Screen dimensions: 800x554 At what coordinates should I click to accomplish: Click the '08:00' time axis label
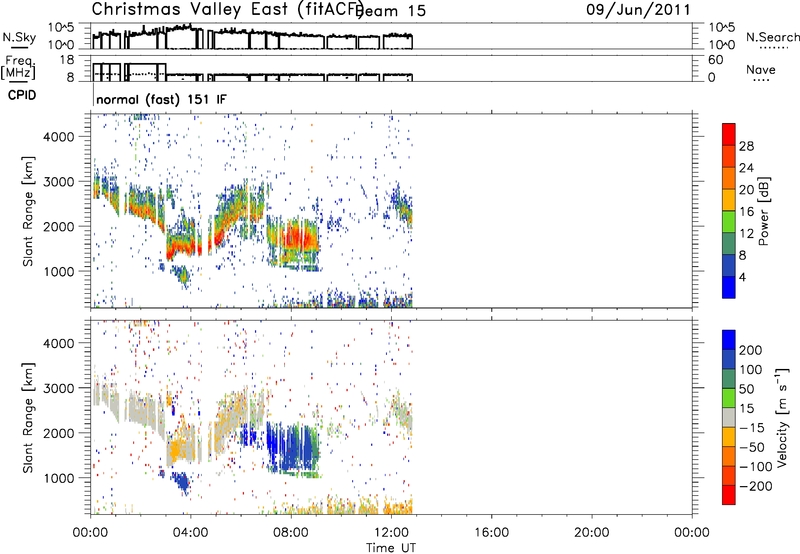[291, 533]
